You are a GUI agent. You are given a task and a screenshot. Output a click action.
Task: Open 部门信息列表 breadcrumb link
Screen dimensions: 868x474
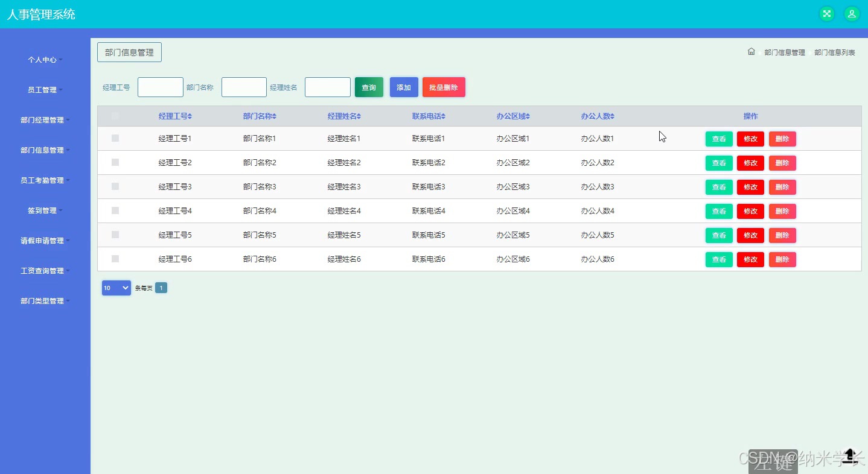pyautogui.click(x=835, y=52)
